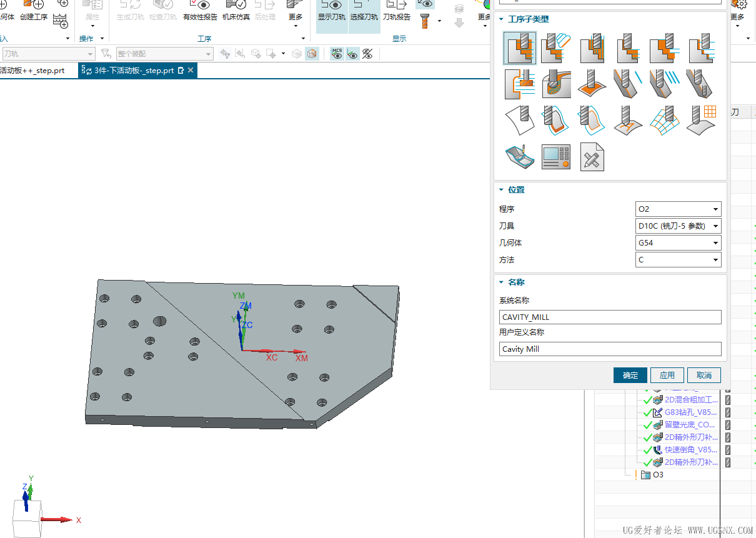
Task: Open the 几何体 dropdown showing G54
Action: (x=678, y=243)
